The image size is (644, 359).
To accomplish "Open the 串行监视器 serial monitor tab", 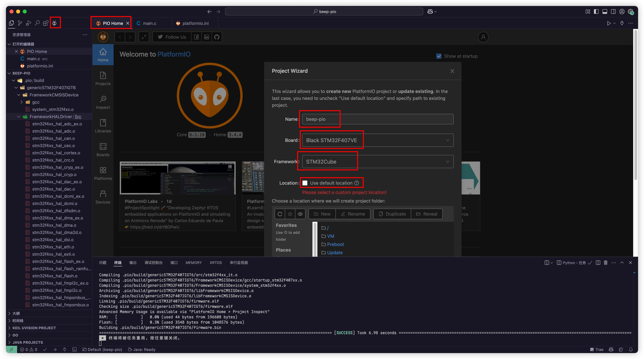I will tap(239, 263).
